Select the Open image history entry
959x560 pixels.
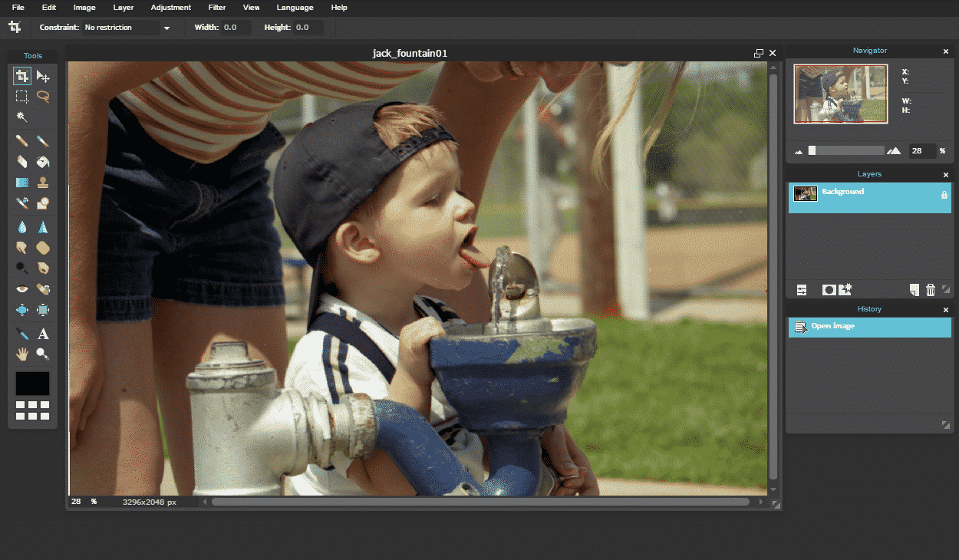tap(869, 328)
